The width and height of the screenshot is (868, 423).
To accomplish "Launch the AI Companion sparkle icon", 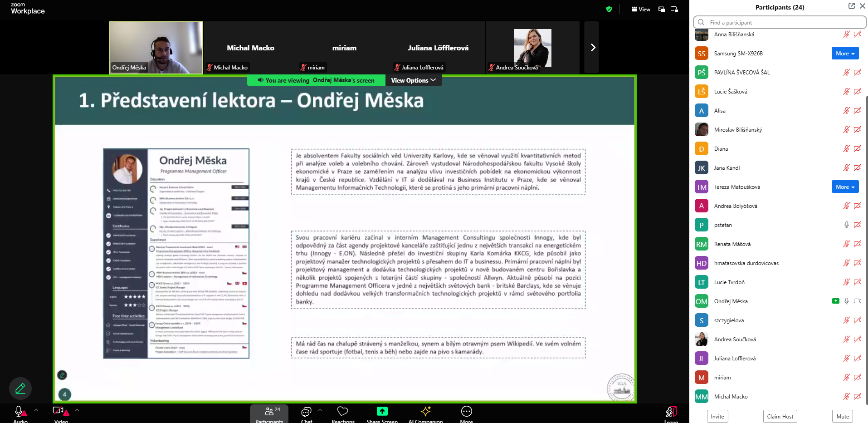I will (425, 412).
